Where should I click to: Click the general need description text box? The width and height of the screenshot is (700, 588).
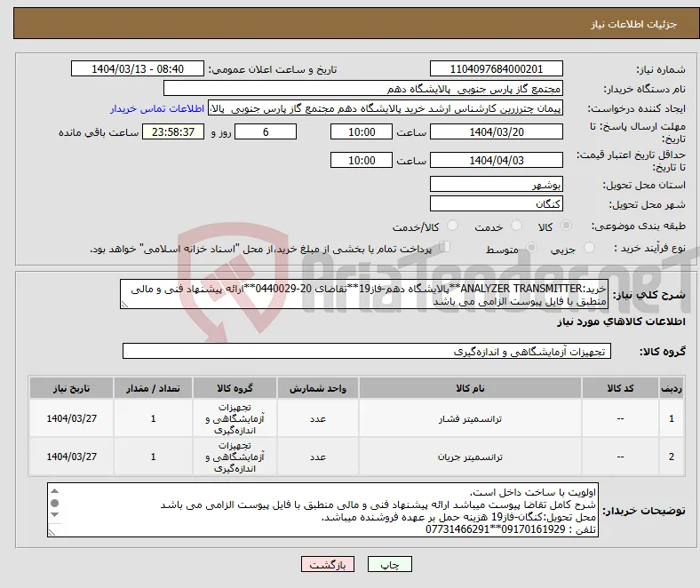pyautogui.click(x=364, y=295)
